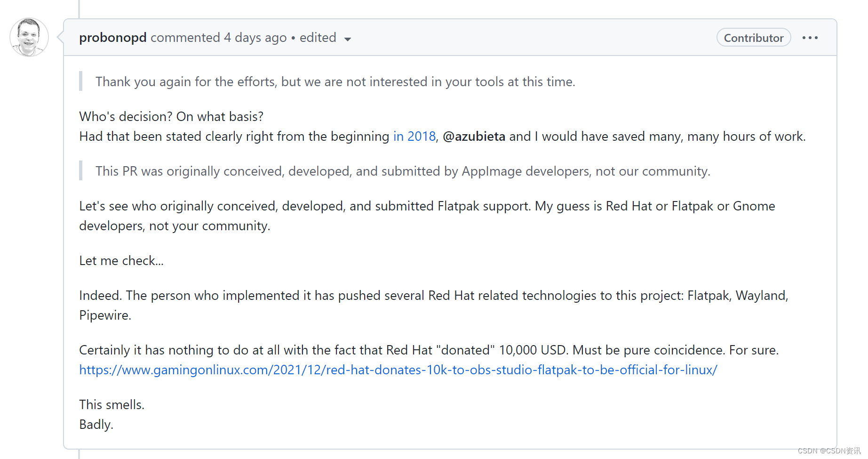Click the paragraph 'Let's see who originally conceived'

coord(427,216)
